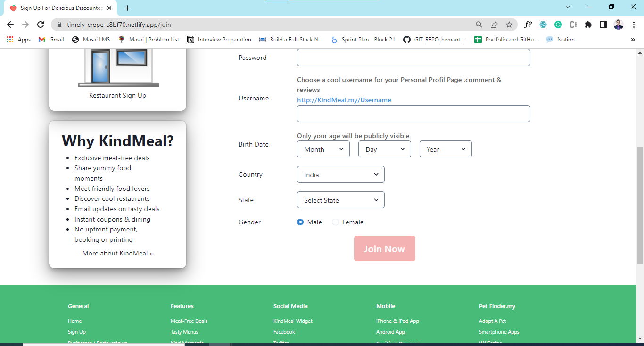Screen dimensions: 644x346
Task: Open the GIT_REPO_hemant GitHub bookmark
Action: coord(435,40)
